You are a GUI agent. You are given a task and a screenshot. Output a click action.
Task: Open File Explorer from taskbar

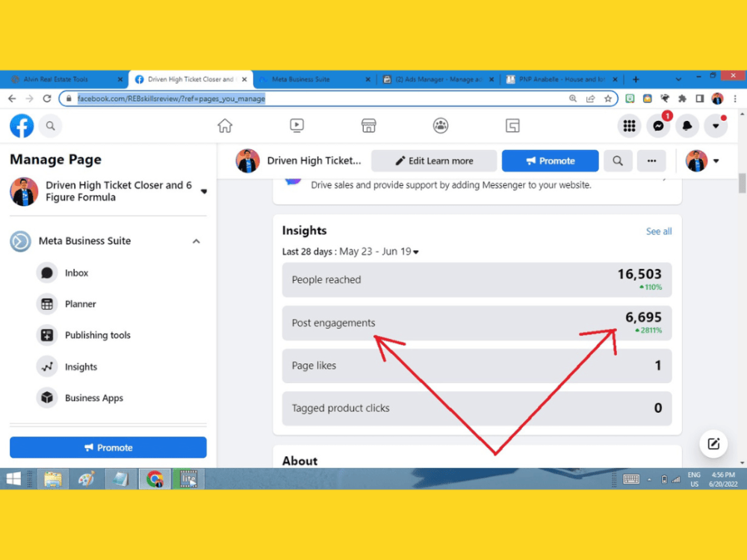coord(53,479)
